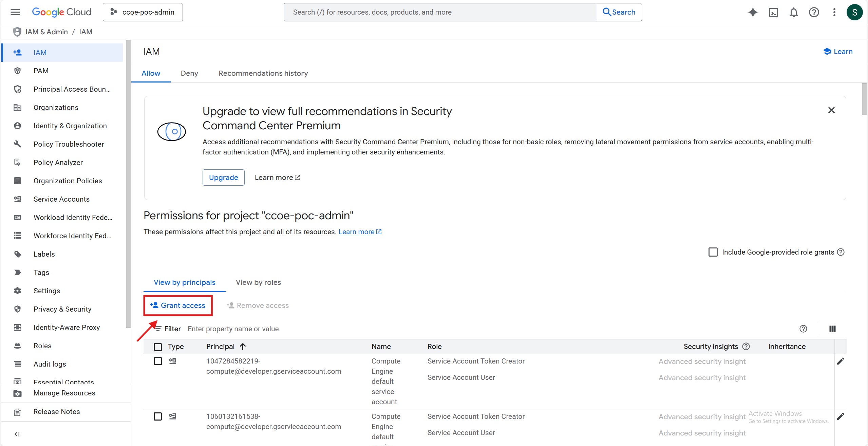Screen dimensions: 868x446
Task: Edit first compute service account principal
Action: [x=840, y=361]
